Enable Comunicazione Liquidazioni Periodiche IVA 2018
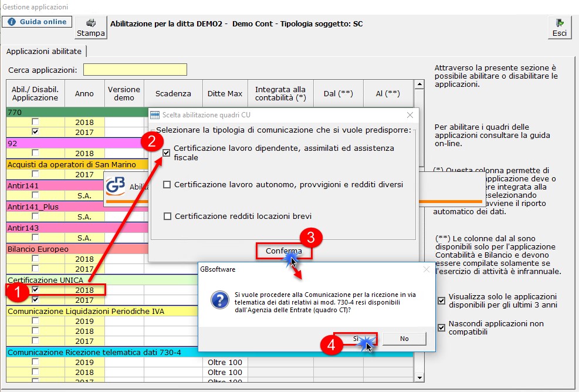This screenshot has height=392, width=579. 35,330
